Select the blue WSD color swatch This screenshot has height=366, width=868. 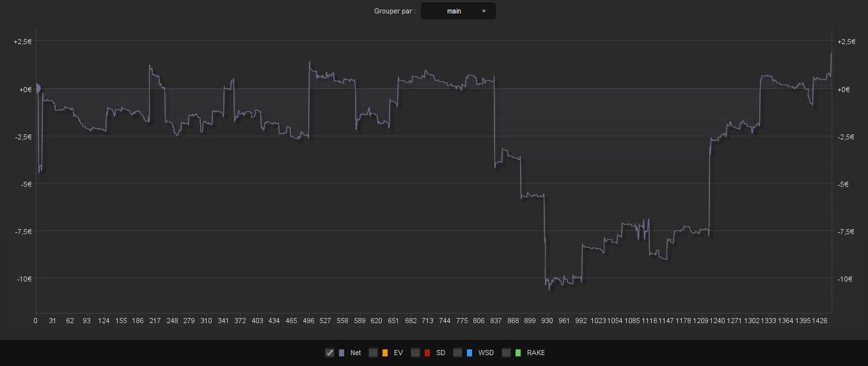(470, 353)
